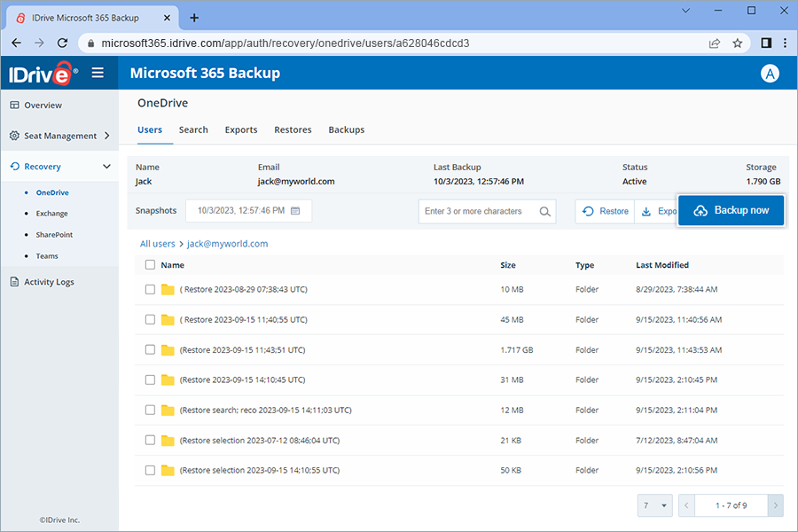Open the user avatar account menu
Viewport: 798px width, 532px height.
(770, 74)
